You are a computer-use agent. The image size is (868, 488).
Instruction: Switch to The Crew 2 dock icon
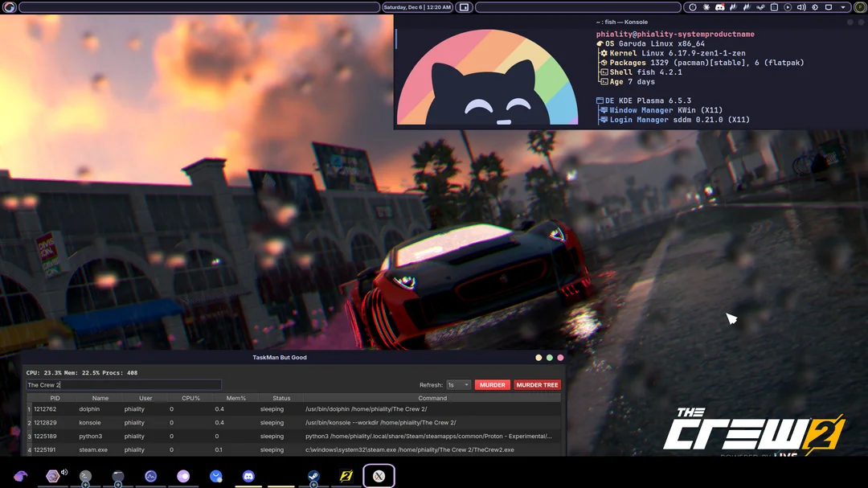346,477
